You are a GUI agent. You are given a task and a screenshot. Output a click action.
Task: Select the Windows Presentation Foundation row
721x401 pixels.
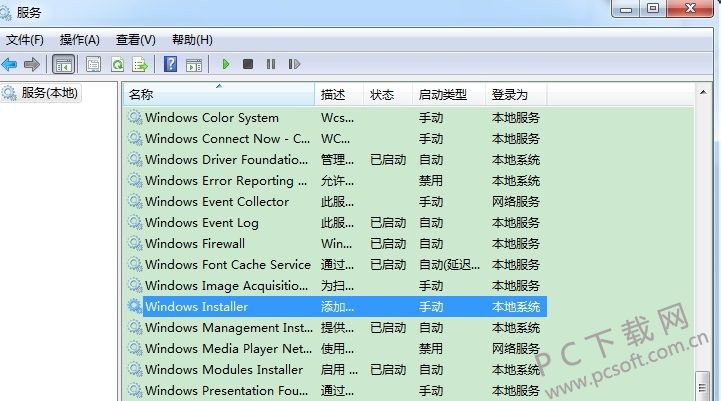coord(338,391)
